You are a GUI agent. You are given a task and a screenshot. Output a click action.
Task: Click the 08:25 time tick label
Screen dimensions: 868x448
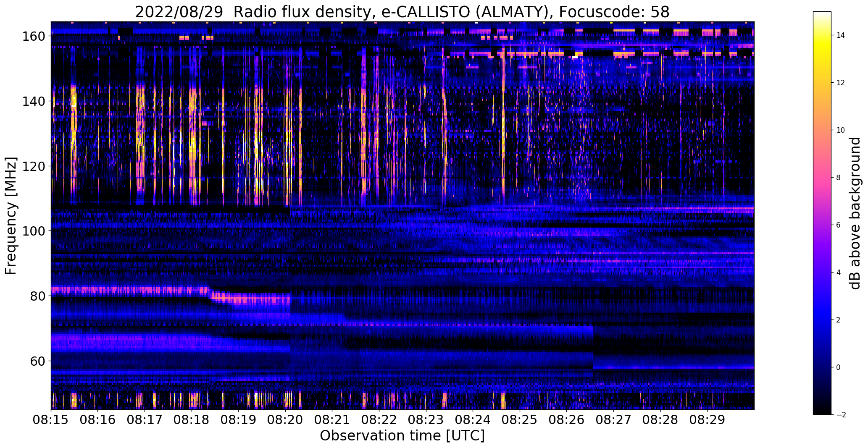[520, 420]
